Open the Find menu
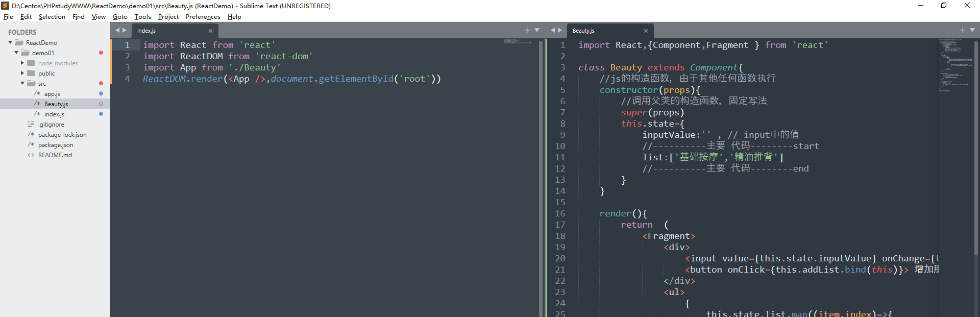 click(79, 17)
